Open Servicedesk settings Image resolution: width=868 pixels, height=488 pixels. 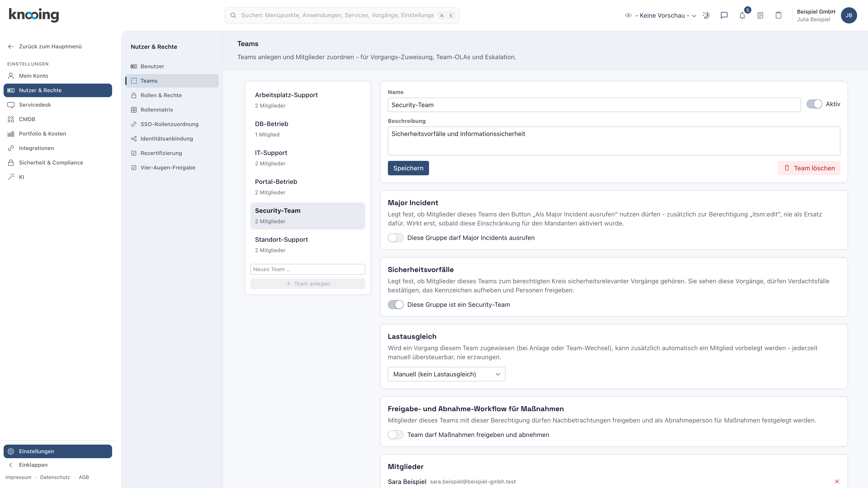point(58,105)
